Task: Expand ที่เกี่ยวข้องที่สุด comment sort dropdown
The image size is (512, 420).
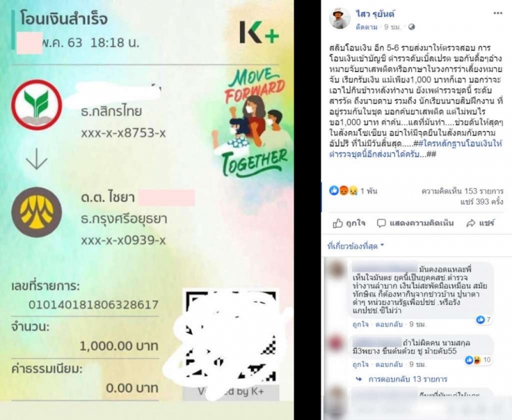Action: coord(356,246)
